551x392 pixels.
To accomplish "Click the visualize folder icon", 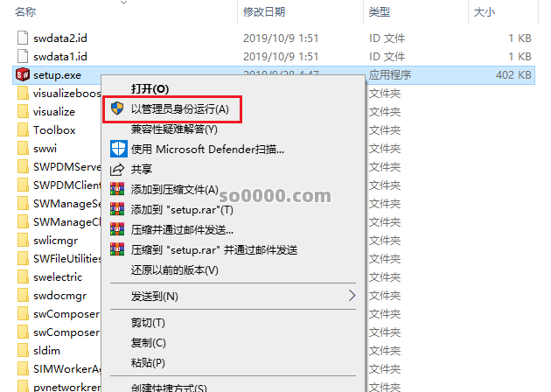I will coord(24,111).
